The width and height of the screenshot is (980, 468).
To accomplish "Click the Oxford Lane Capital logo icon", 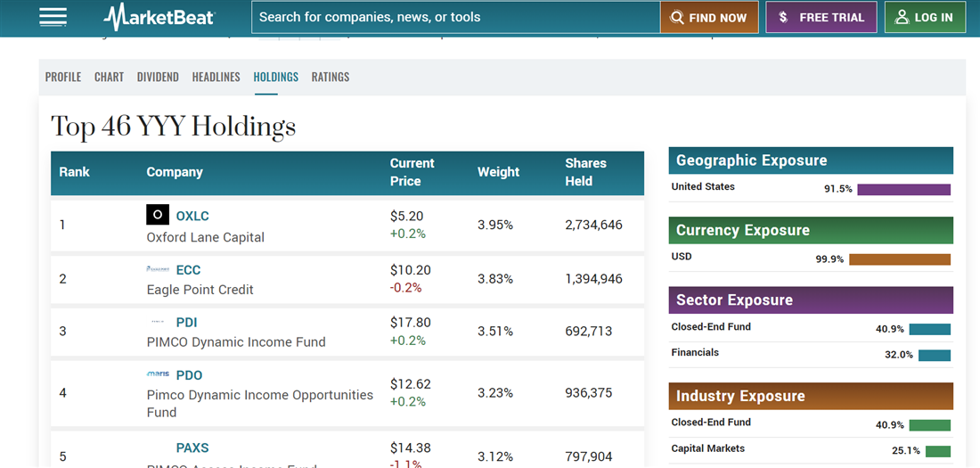I will tap(158, 215).
